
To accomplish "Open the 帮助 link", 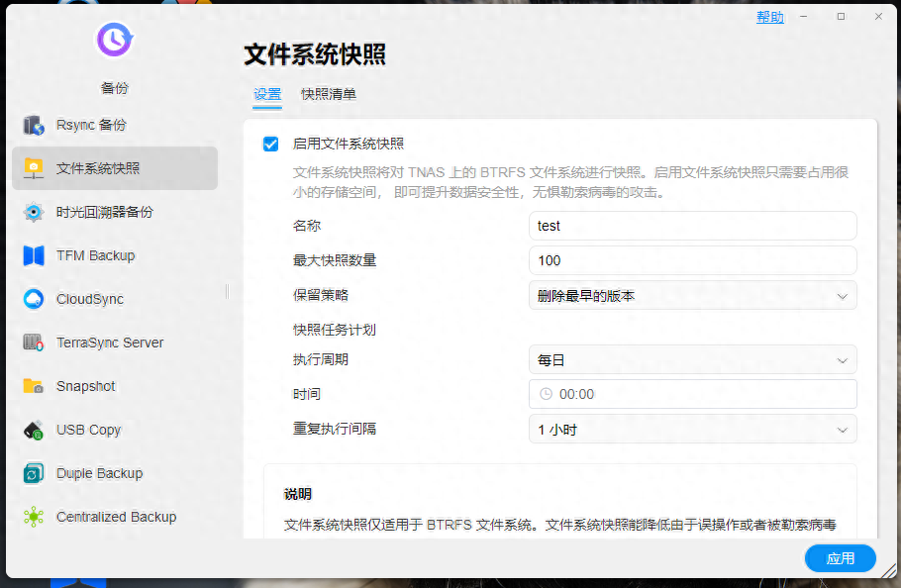I will 769,16.
